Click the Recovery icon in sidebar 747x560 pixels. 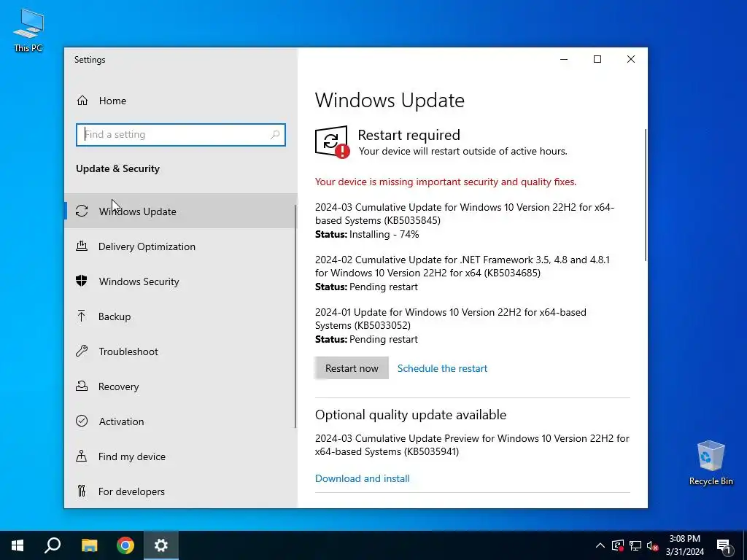(82, 386)
